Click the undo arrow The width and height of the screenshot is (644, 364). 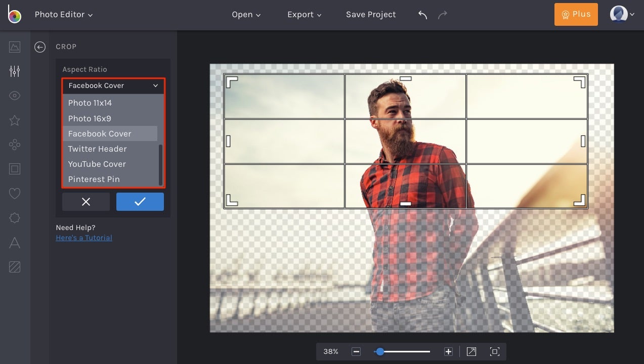423,15
